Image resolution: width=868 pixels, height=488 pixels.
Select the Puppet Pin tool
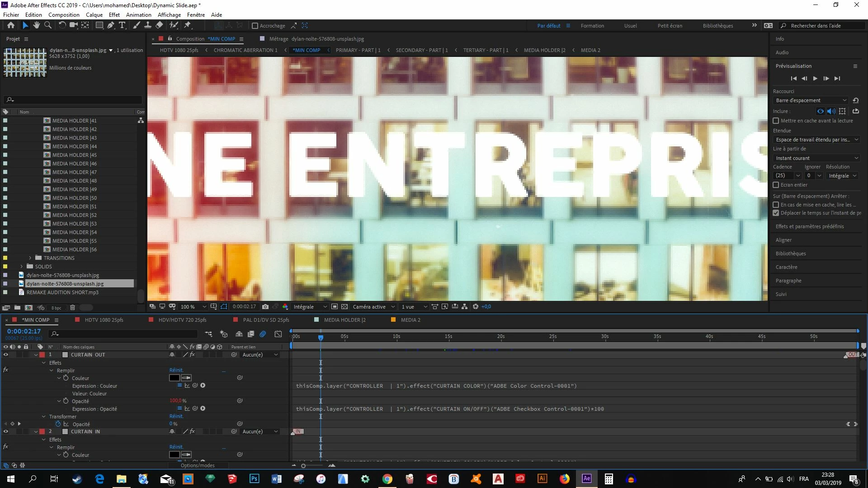pyautogui.click(x=188, y=25)
